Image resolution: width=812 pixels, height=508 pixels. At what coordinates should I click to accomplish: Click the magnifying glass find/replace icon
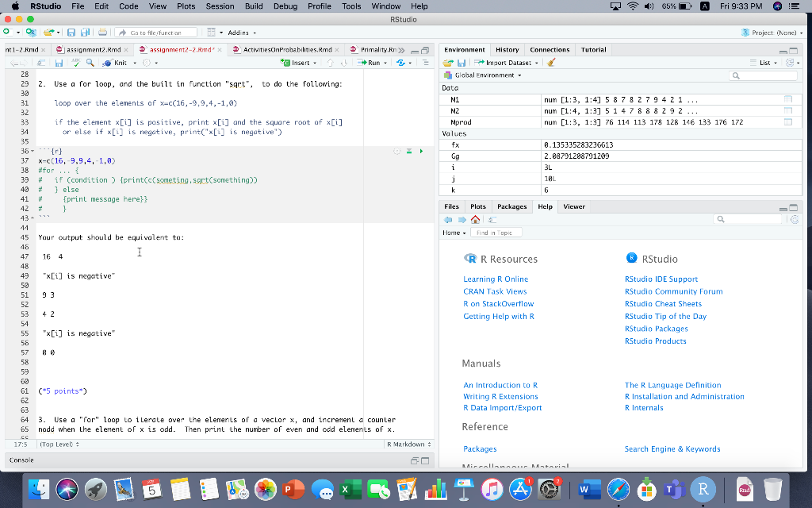[90, 63]
